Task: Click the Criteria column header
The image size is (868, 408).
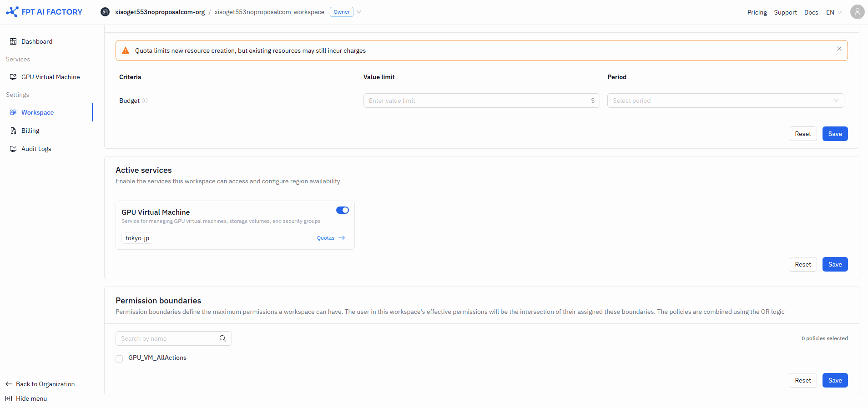Action: (130, 77)
